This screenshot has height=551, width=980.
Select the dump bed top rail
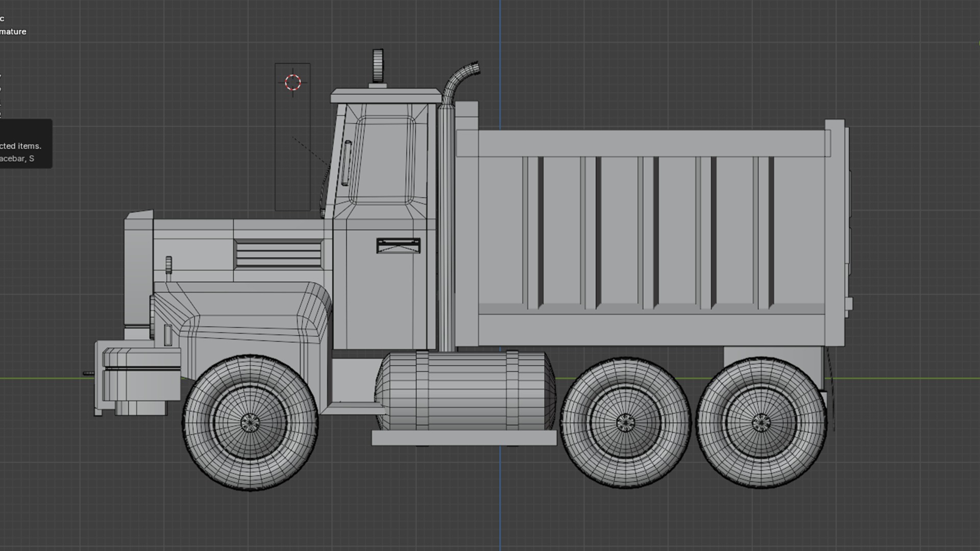coord(643,143)
